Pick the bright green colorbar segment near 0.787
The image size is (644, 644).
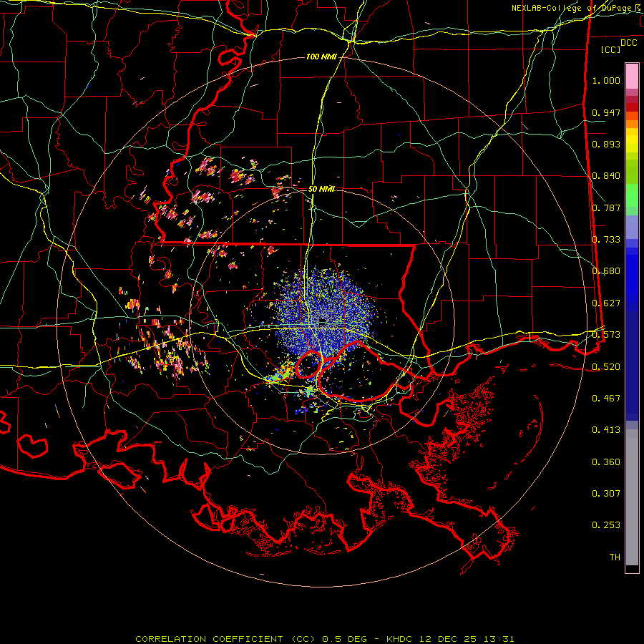point(632,199)
